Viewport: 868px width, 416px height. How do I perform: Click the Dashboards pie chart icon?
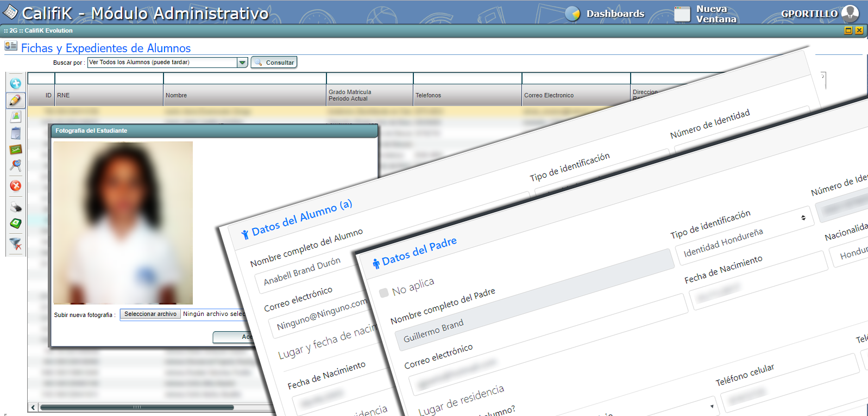(573, 14)
